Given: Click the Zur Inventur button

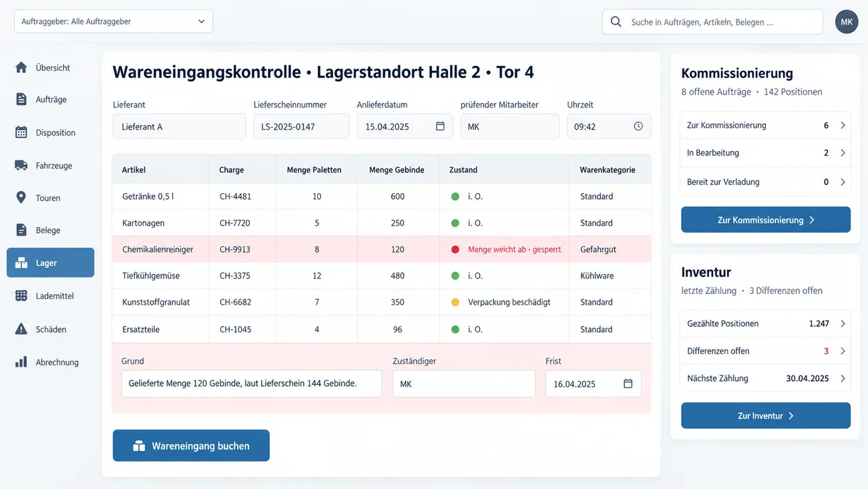Looking at the screenshot, I should pos(766,416).
